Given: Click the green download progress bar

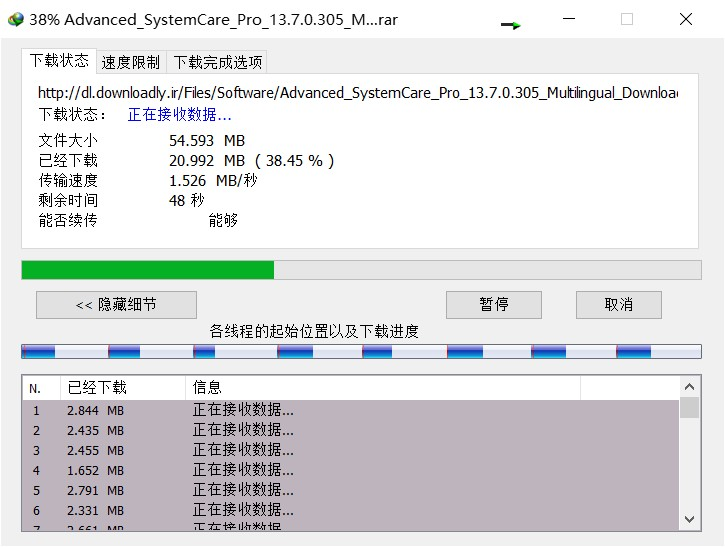Looking at the screenshot, I should [x=361, y=270].
